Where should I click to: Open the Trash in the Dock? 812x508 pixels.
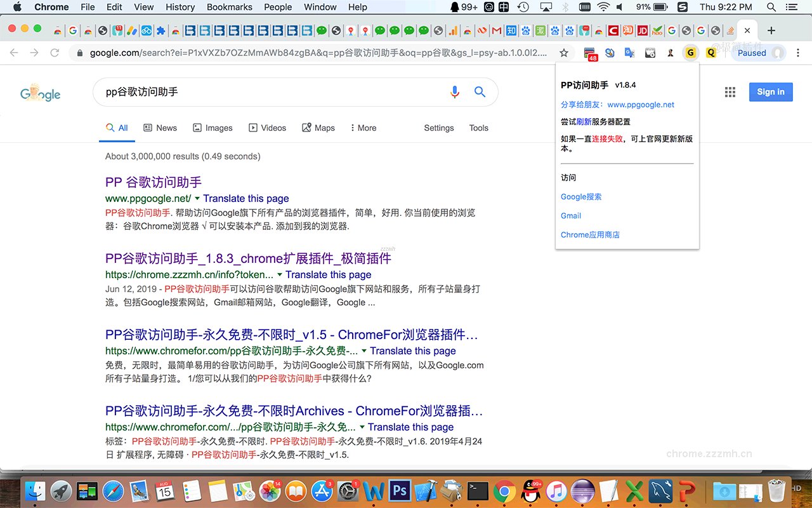click(x=777, y=491)
